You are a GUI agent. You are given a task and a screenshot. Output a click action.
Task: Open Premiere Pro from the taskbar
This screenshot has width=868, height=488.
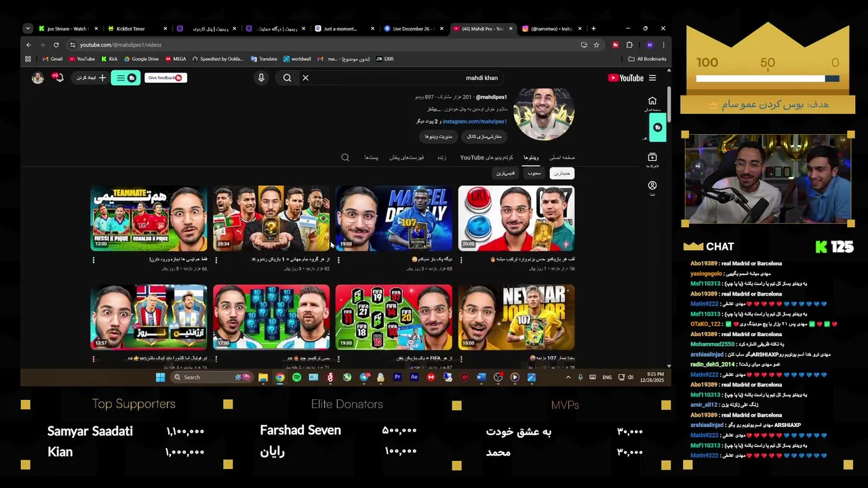point(397,377)
